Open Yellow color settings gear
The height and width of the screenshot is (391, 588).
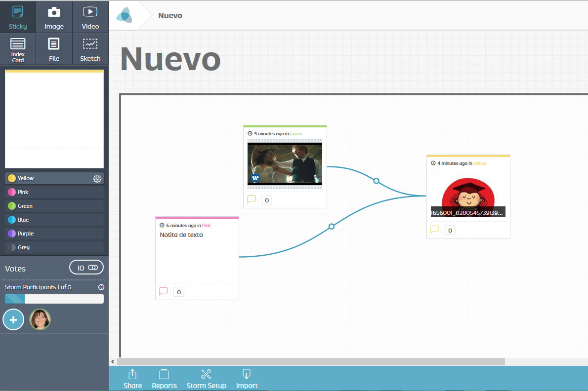(97, 179)
